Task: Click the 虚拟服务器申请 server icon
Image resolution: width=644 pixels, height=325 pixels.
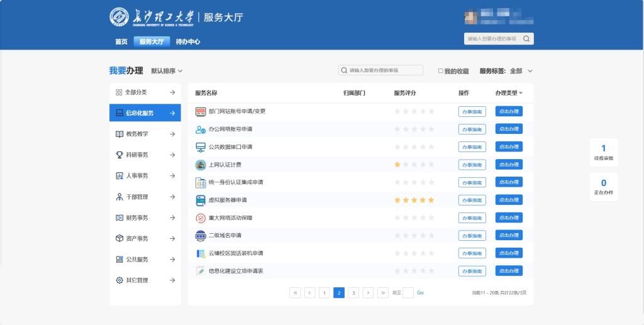Action: [x=201, y=201]
